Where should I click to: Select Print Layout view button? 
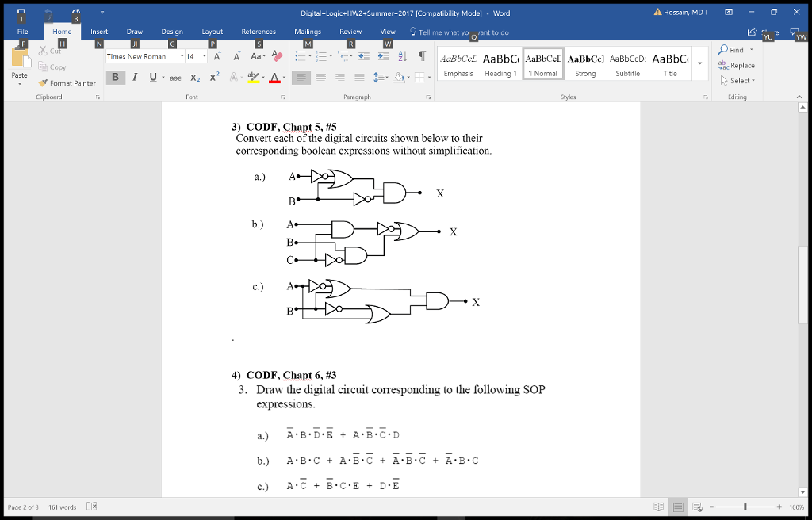coord(678,507)
